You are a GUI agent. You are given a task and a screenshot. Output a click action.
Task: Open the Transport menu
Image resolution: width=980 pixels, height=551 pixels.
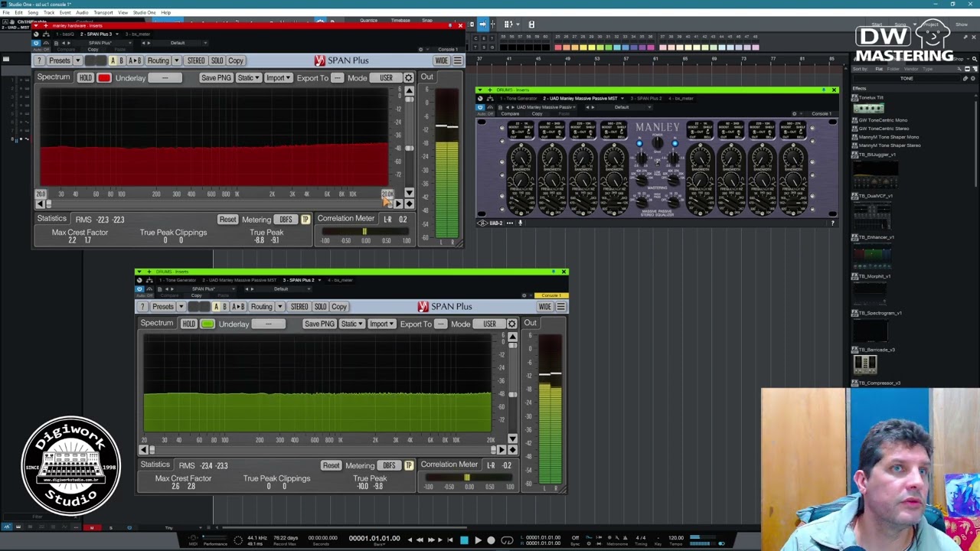103,13
